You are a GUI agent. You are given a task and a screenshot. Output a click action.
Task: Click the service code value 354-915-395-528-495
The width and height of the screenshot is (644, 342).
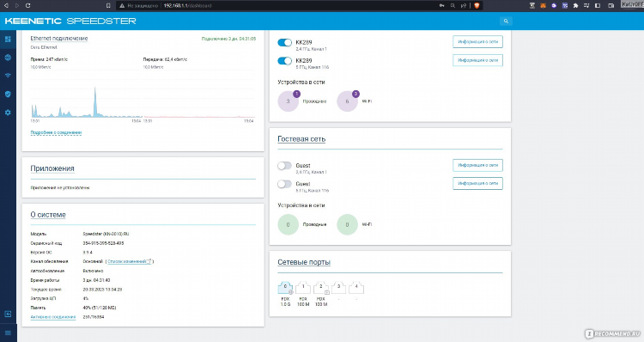tap(103, 243)
